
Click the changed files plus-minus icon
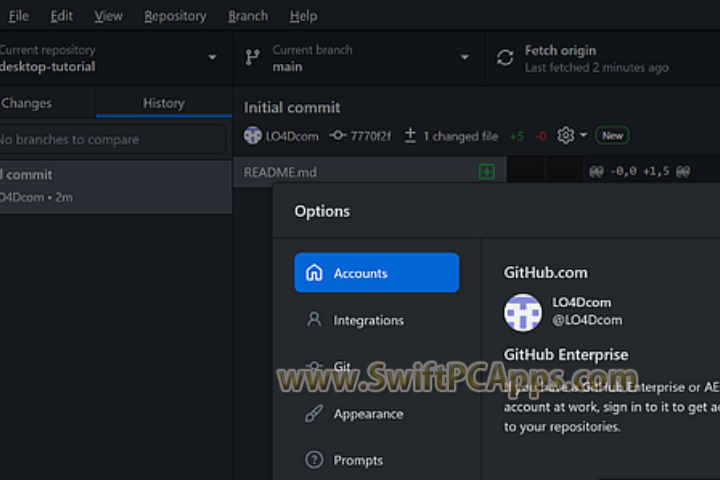tap(410, 136)
